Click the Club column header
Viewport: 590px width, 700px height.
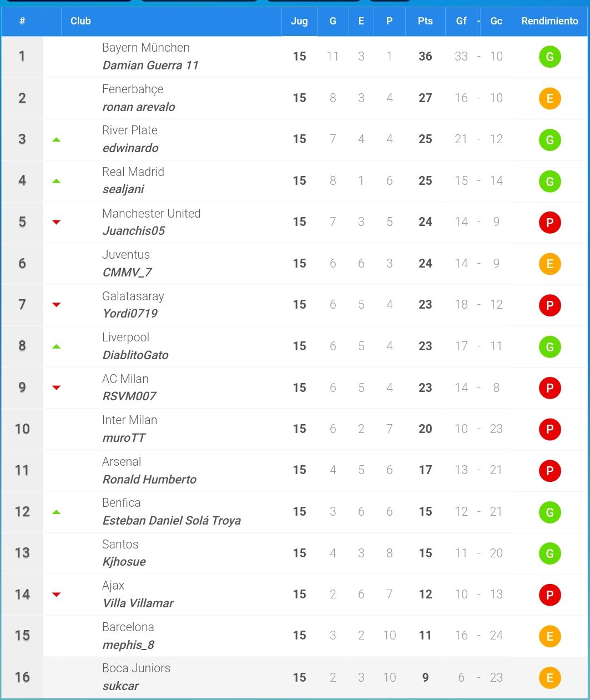pos(80,21)
